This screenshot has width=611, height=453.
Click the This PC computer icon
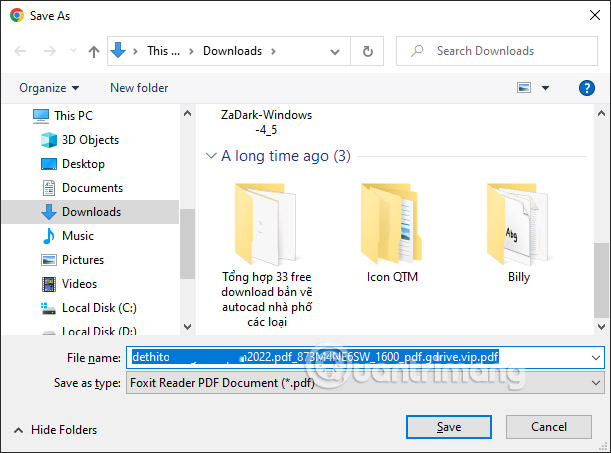pyautogui.click(x=41, y=116)
